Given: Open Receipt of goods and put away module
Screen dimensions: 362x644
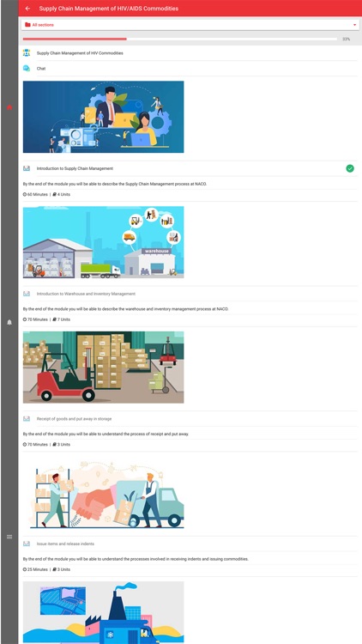Looking at the screenshot, I should pos(74,418).
